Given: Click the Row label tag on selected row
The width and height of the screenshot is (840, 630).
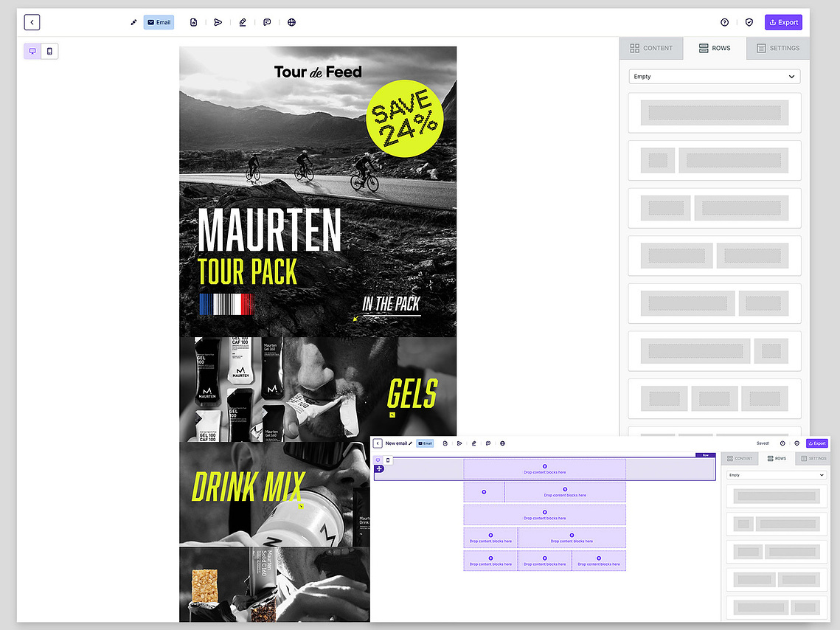Looking at the screenshot, I should point(706,455).
